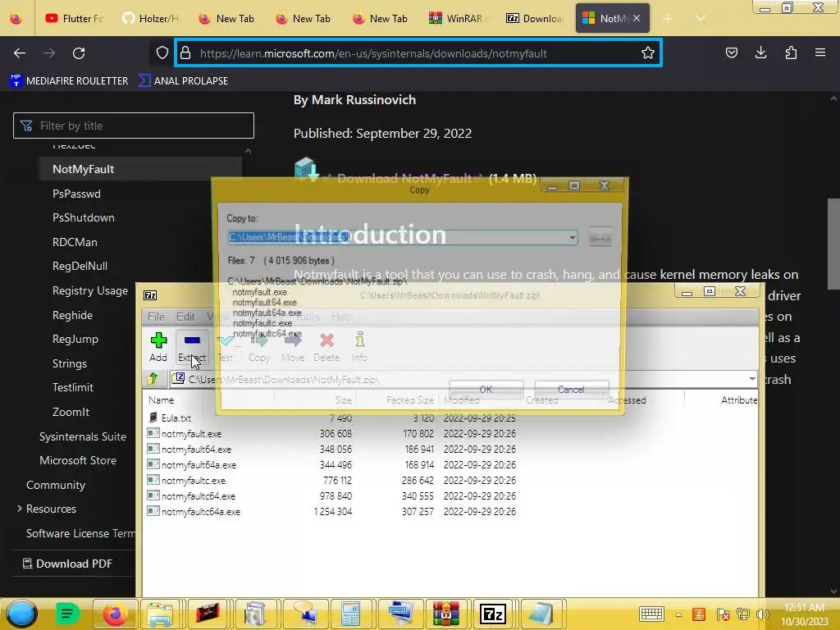Open PsShutdown in the sidebar
Image resolution: width=840 pixels, height=630 pixels.
point(84,217)
